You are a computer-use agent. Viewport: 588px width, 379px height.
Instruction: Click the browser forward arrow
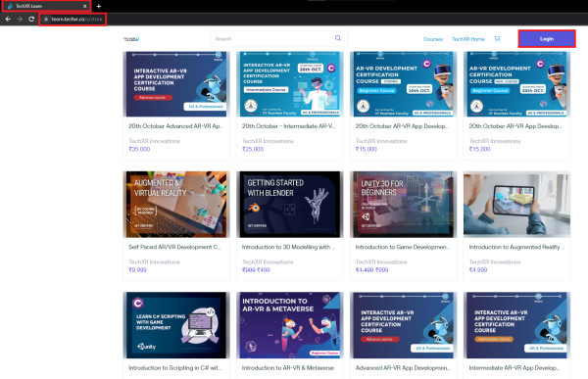20,20
